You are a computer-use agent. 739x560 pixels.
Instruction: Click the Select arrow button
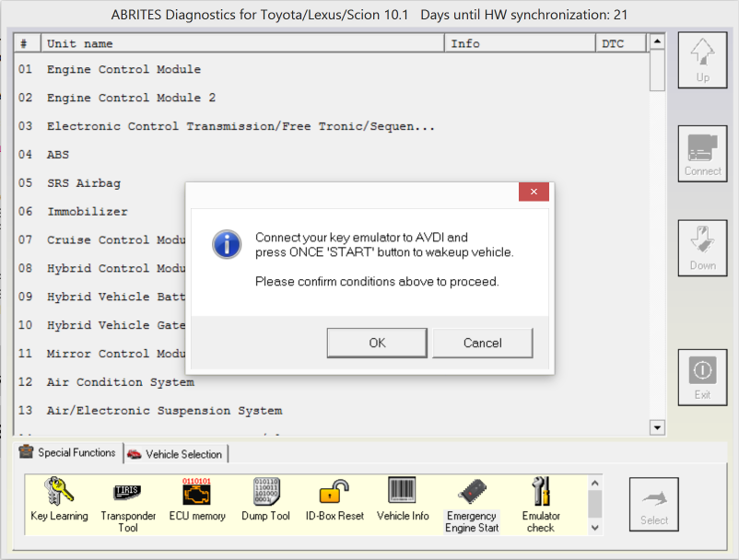click(x=654, y=505)
